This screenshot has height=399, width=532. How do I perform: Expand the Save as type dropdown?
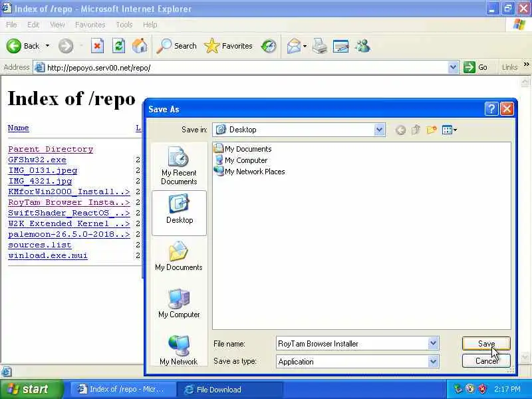pyautogui.click(x=434, y=362)
